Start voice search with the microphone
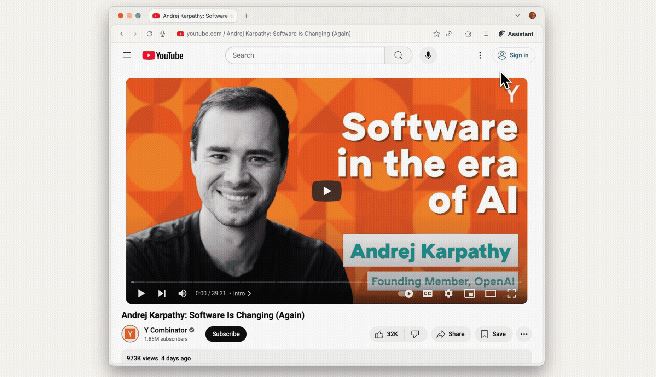Viewport: 656px width, 377px height. point(428,55)
